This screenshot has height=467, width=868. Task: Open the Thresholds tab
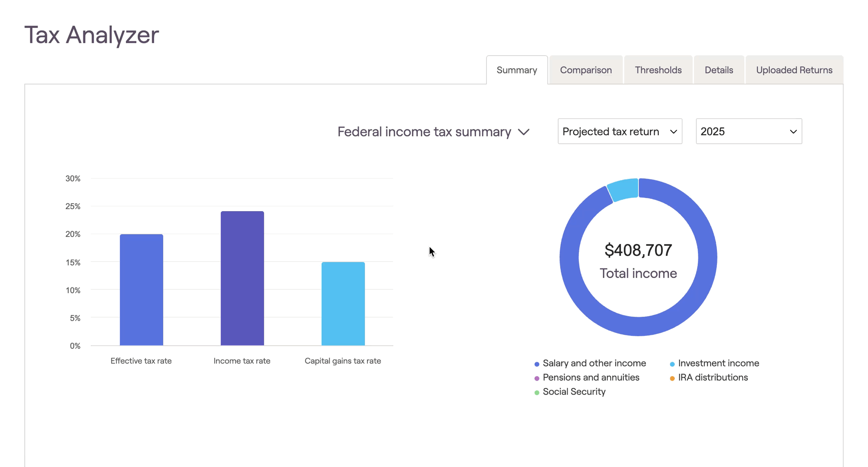pyautogui.click(x=658, y=70)
